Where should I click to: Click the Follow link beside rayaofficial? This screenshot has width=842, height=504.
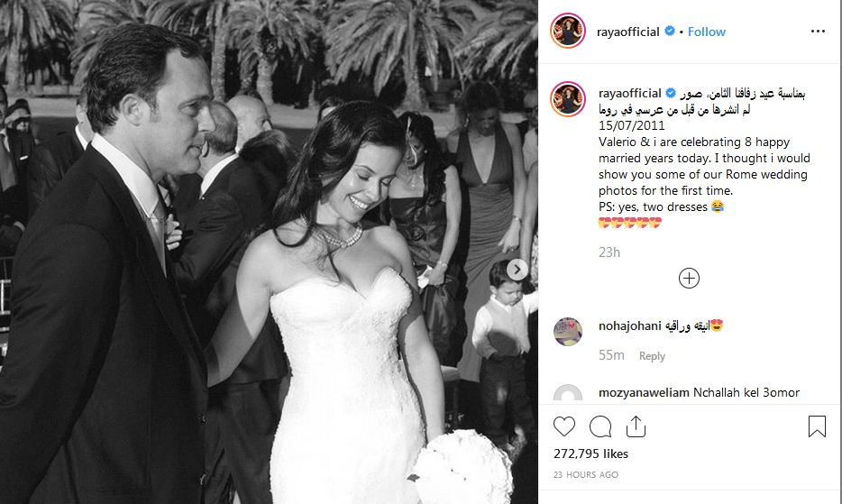pos(706,32)
